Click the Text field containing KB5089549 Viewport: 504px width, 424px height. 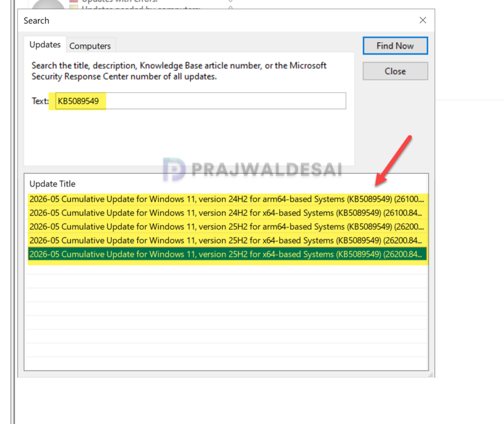pyautogui.click(x=201, y=101)
